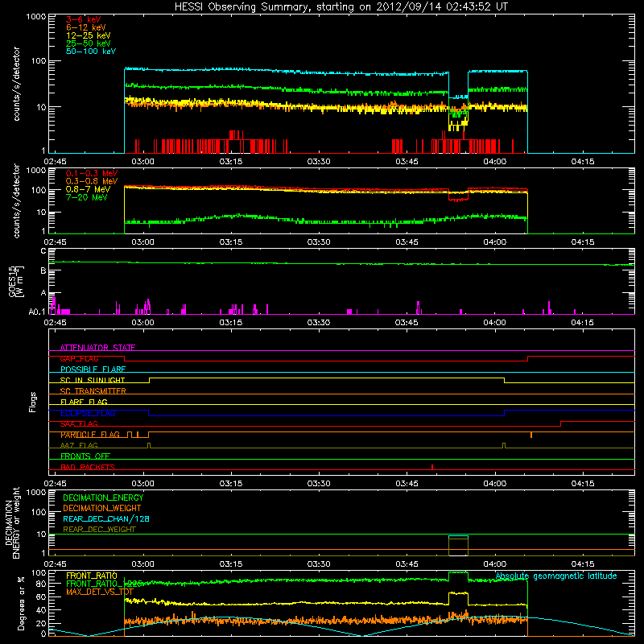Pick the GAP_FLAG label

click(79, 358)
